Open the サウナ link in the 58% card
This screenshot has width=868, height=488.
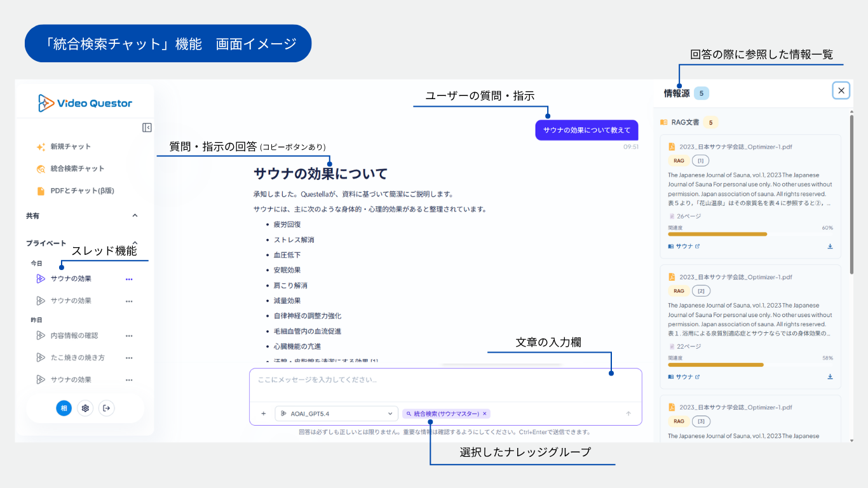[x=684, y=377]
